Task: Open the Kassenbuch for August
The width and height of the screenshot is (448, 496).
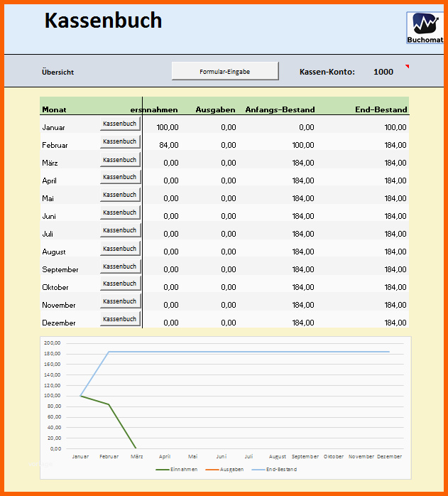Action: (120, 249)
